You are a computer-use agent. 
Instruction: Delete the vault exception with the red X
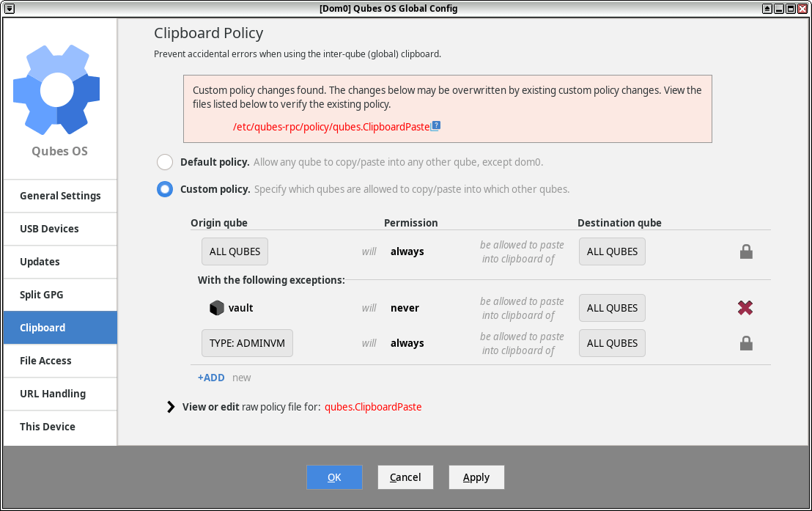[745, 307]
